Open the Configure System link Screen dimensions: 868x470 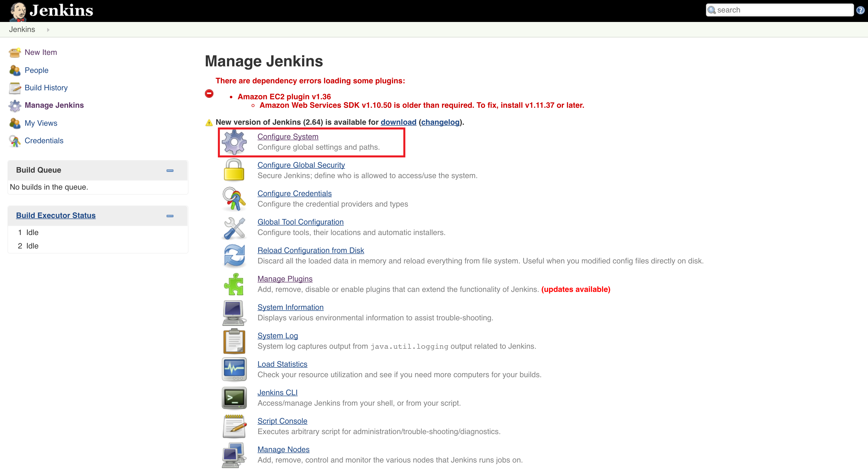(x=288, y=136)
